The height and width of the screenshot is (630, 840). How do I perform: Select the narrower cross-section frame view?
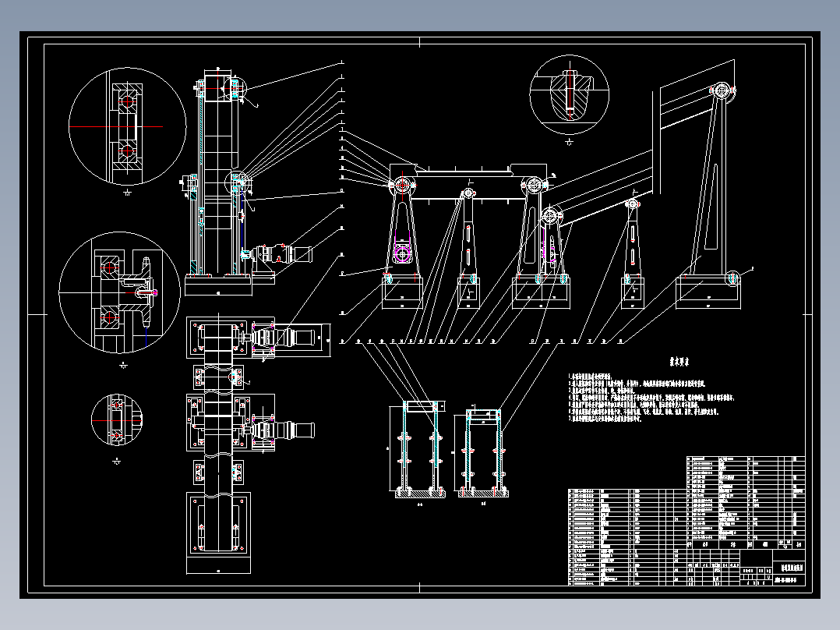(483, 453)
